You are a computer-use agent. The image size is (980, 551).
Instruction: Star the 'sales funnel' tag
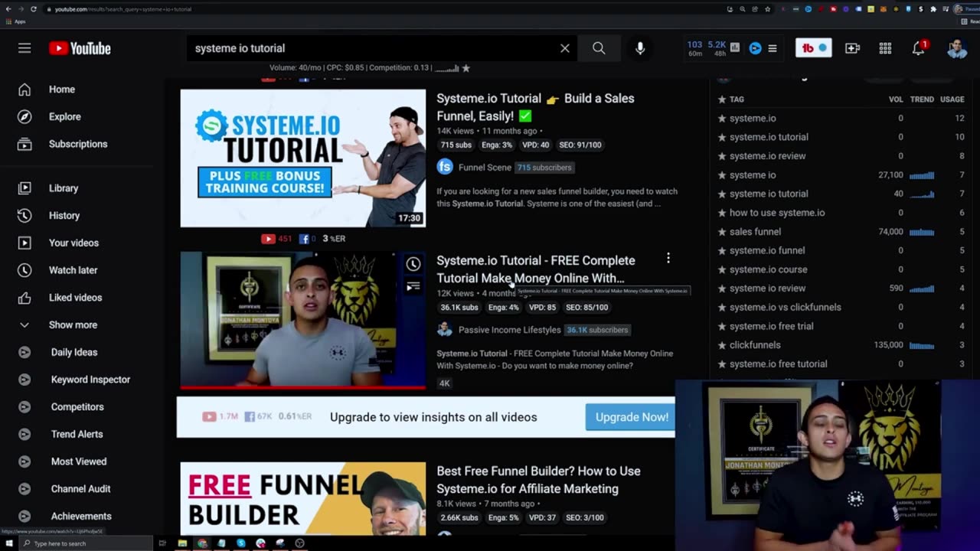(x=722, y=232)
